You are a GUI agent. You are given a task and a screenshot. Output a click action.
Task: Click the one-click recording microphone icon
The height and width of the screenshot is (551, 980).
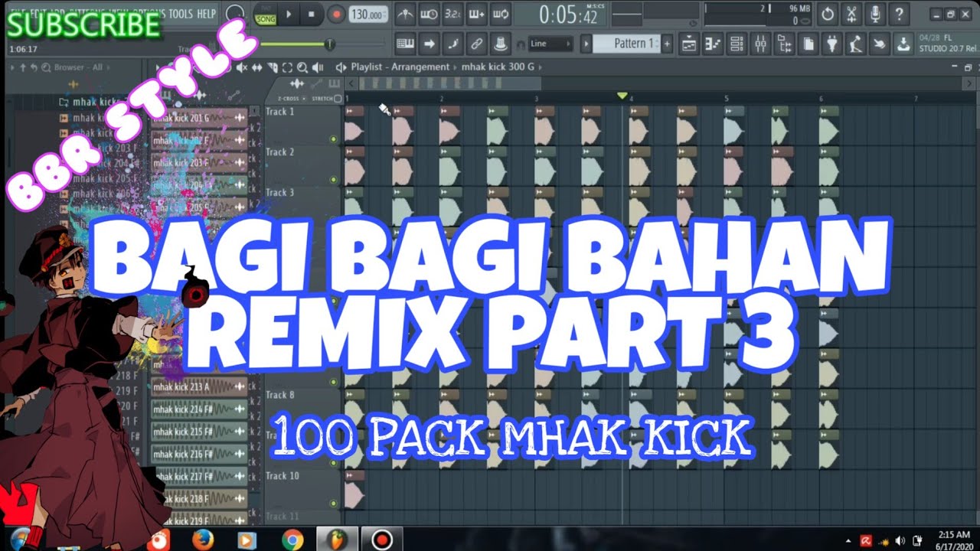tap(875, 14)
